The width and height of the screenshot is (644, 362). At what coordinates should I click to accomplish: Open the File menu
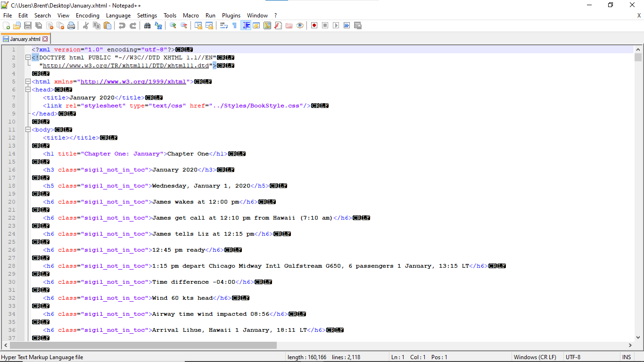(x=8, y=16)
